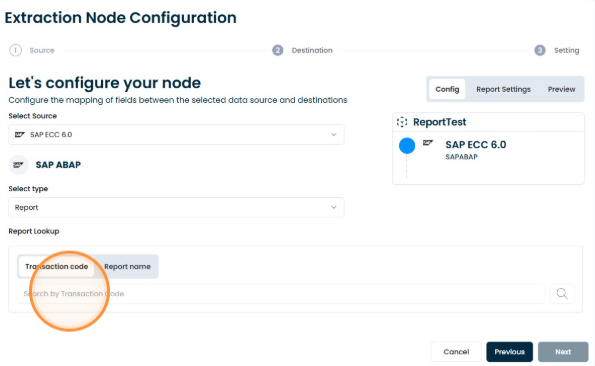Click the SAP logo beside SAP ECC 6.0 node
This screenshot has height=366, width=595.
[x=428, y=143]
